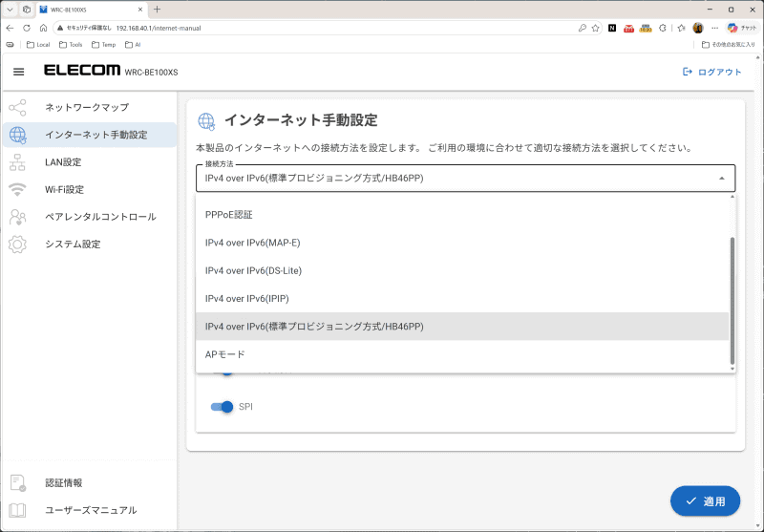
Task: Open the Copilot chat button
Action: tap(742, 29)
